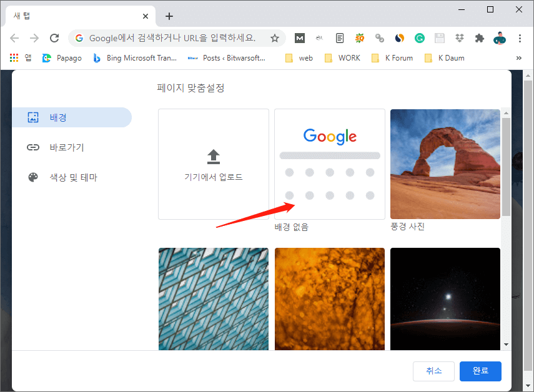Expand the K Daum bookmark folder
Image resolution: width=534 pixels, height=392 pixels.
[x=445, y=58]
